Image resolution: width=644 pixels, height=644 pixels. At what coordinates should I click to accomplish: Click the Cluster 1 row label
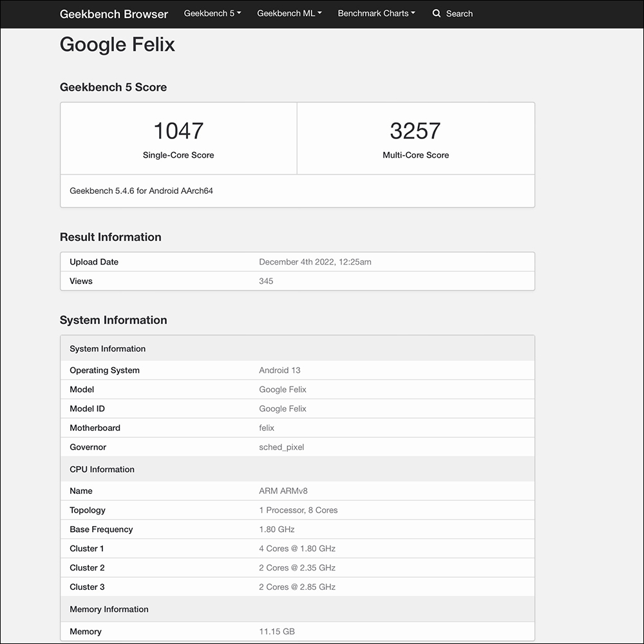click(87, 548)
